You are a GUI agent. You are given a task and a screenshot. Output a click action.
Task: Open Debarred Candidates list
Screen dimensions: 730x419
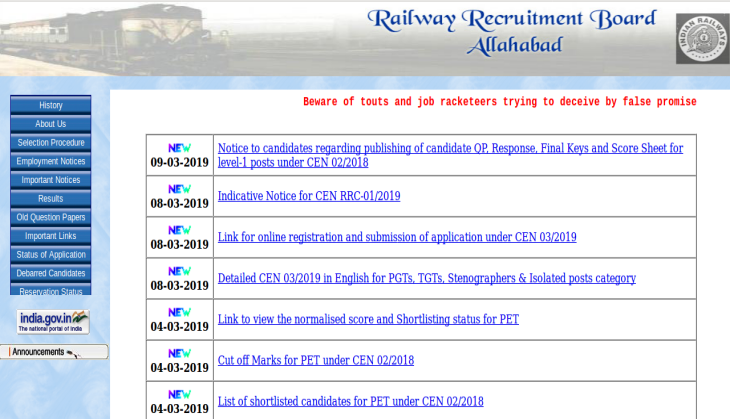click(51, 273)
